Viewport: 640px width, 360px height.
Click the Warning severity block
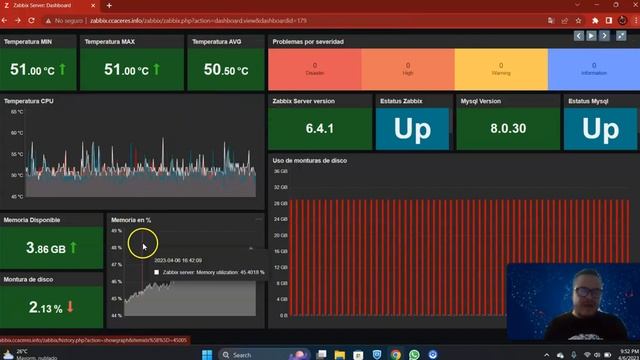(x=501, y=69)
